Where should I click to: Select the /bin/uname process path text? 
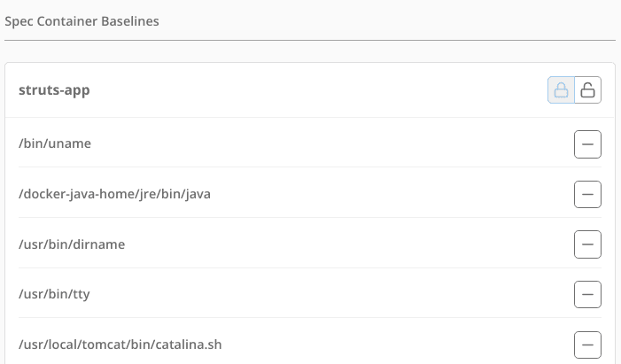(55, 143)
